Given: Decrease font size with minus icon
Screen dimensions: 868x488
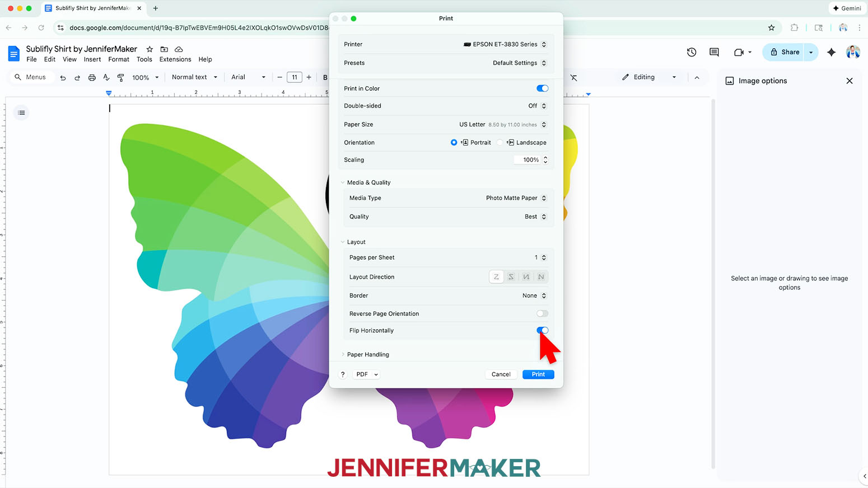Looking at the screenshot, I should [279, 77].
